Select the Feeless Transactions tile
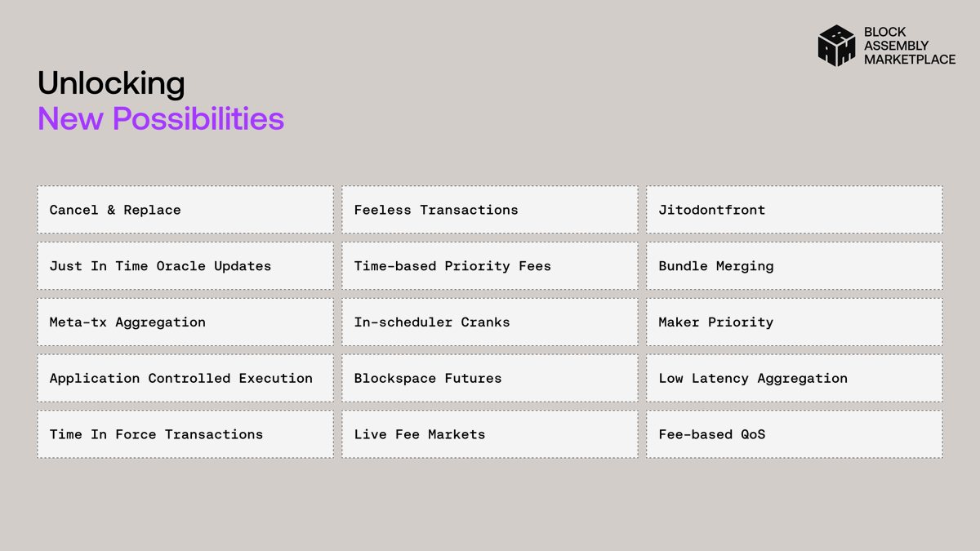 [x=490, y=210]
